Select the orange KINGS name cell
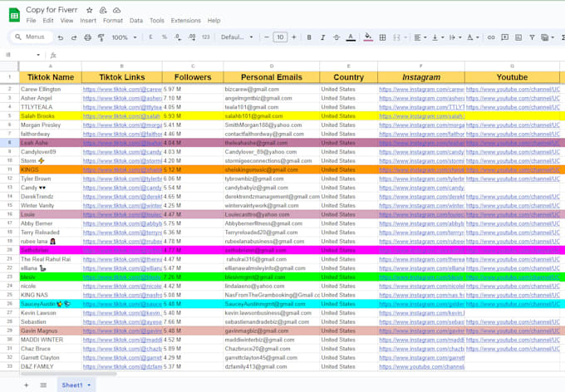 click(x=51, y=169)
